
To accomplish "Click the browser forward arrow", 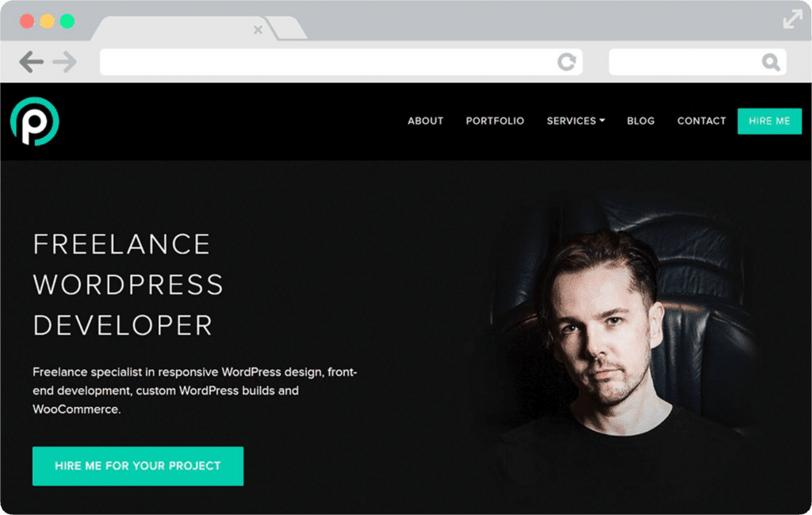I will [x=65, y=62].
